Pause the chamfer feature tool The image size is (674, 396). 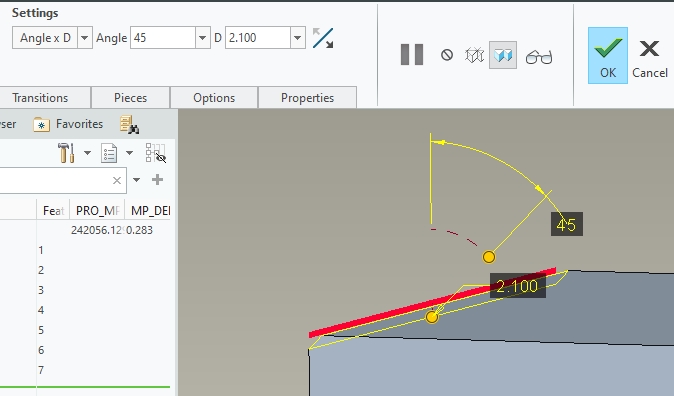[x=412, y=55]
